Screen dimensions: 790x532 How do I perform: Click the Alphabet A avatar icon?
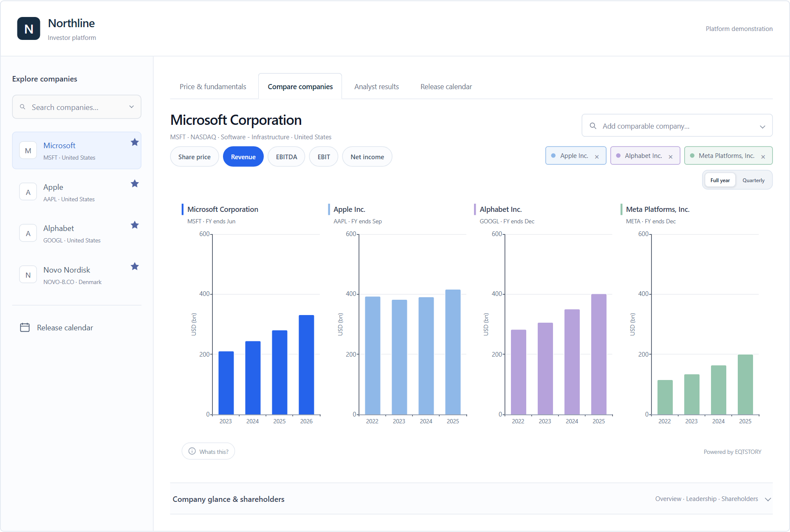(x=28, y=234)
